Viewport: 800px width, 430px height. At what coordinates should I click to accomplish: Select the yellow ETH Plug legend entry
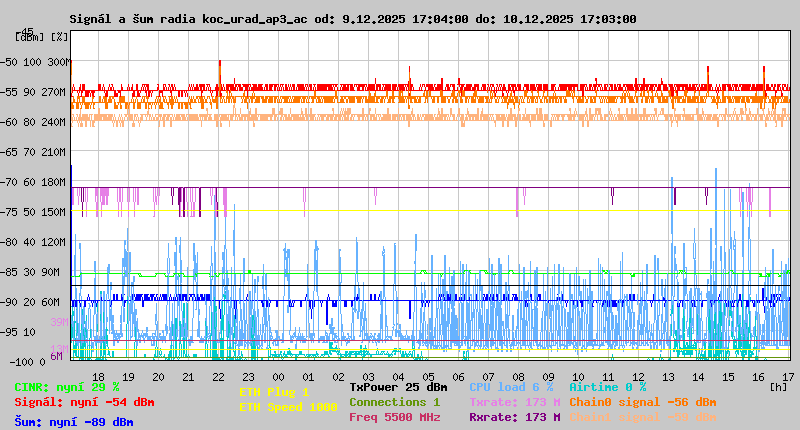tap(274, 393)
